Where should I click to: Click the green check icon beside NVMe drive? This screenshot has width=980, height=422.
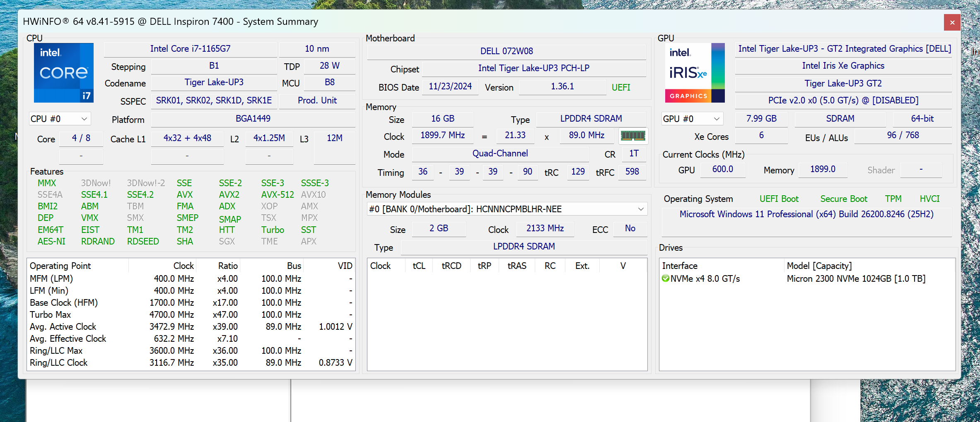tap(666, 278)
